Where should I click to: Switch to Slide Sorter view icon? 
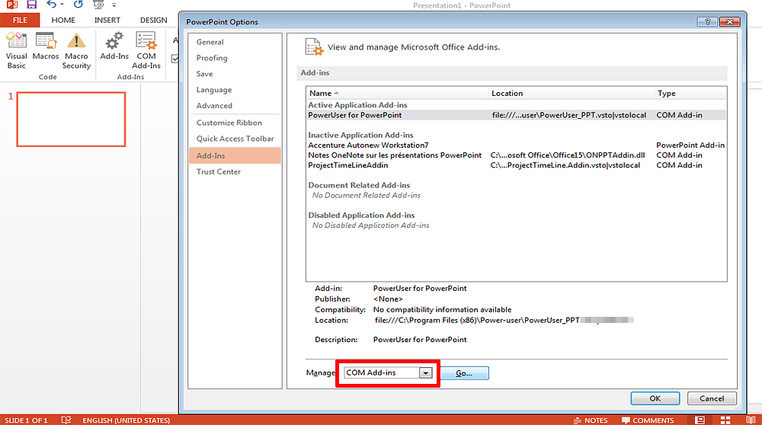[726, 420]
